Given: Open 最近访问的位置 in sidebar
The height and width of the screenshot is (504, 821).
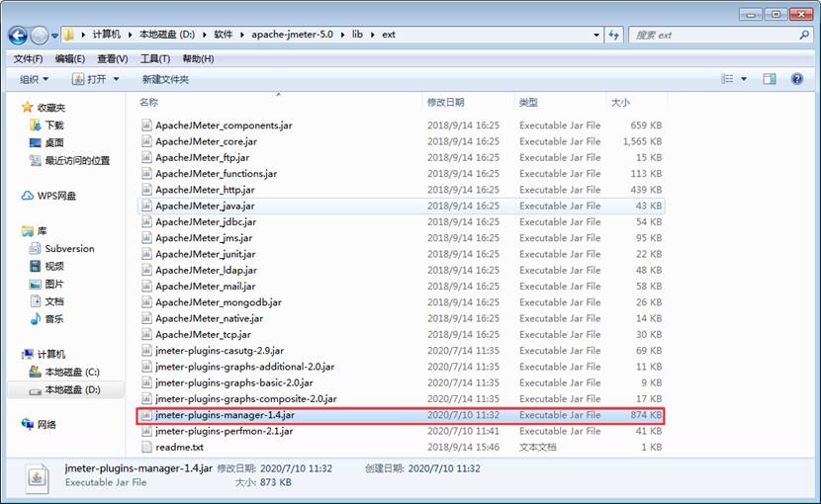Looking at the screenshot, I should [x=77, y=160].
